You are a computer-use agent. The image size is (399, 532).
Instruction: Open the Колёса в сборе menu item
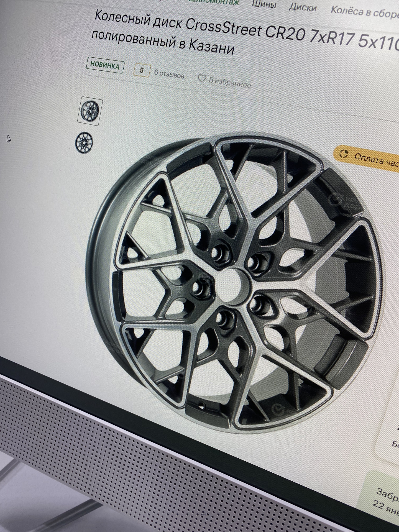coord(365,12)
